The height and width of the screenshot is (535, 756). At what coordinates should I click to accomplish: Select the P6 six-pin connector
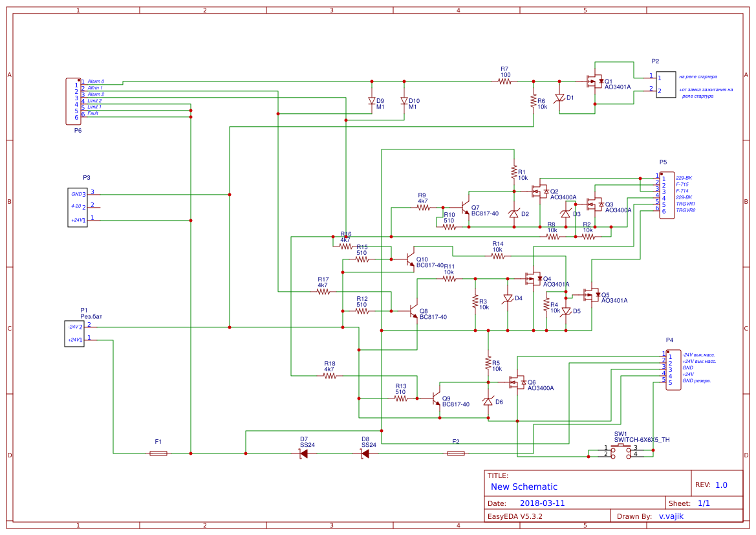pyautogui.click(x=73, y=102)
